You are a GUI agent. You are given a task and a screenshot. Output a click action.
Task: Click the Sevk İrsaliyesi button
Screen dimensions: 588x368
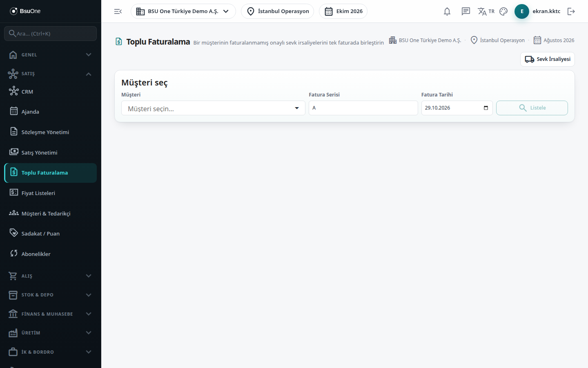pos(548,59)
